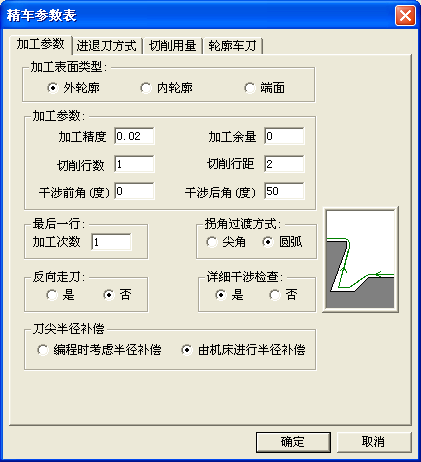Click the 干涉后角 input field
Viewport: 421px width, 462px height.
pyautogui.click(x=284, y=191)
